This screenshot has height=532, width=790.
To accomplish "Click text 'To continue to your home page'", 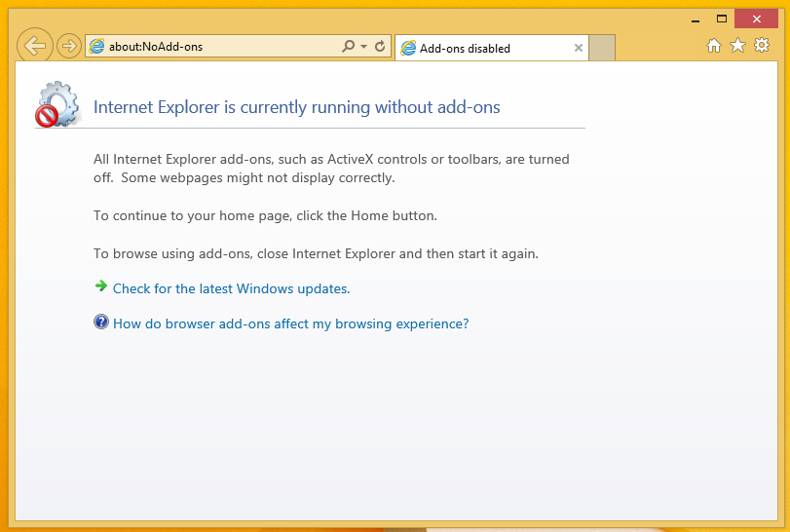I will (x=192, y=215).
